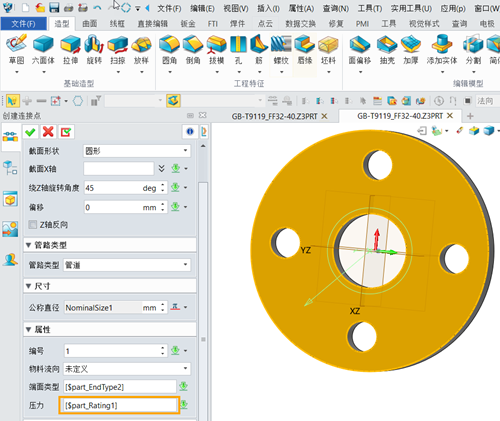This screenshot has width=500, height=421.
Task: Open the 草图 sketch tool
Action: tap(16, 50)
